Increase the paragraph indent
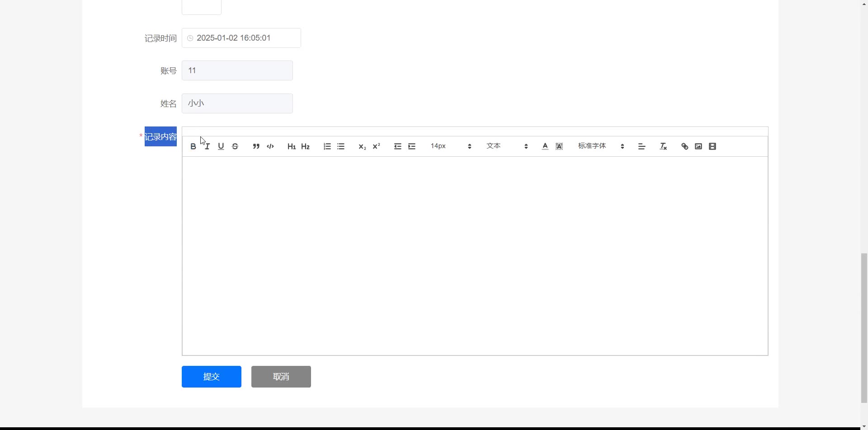This screenshot has width=868, height=430. coord(412,146)
